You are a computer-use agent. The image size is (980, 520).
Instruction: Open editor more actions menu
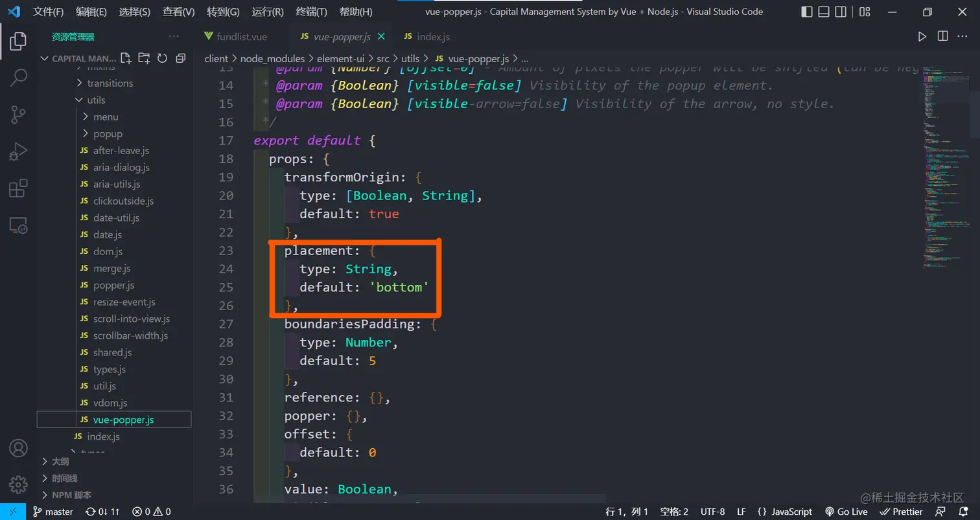(x=964, y=37)
